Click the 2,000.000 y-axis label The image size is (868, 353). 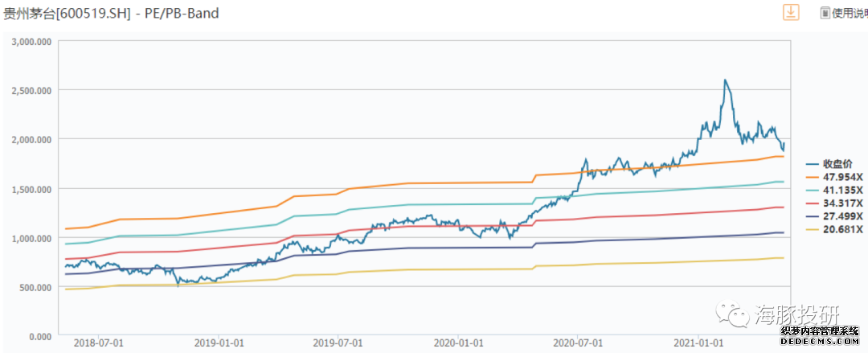[31, 140]
